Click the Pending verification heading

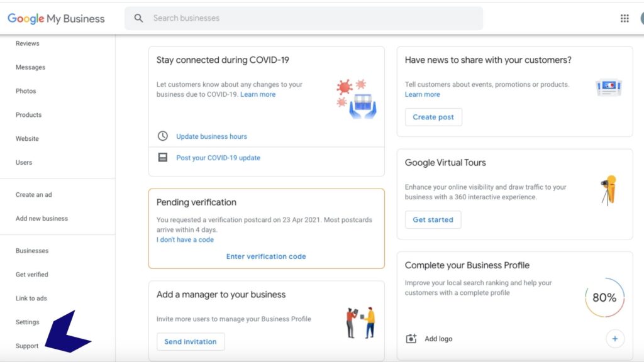(196, 202)
